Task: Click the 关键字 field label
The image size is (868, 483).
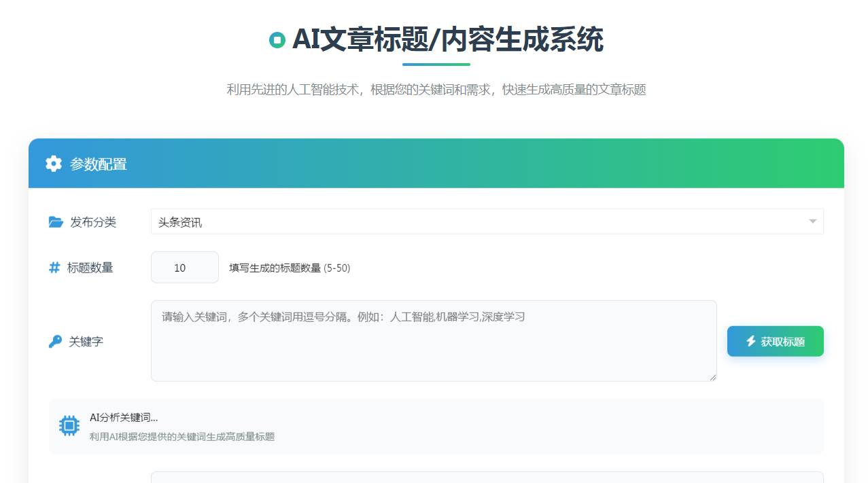Action: [86, 342]
